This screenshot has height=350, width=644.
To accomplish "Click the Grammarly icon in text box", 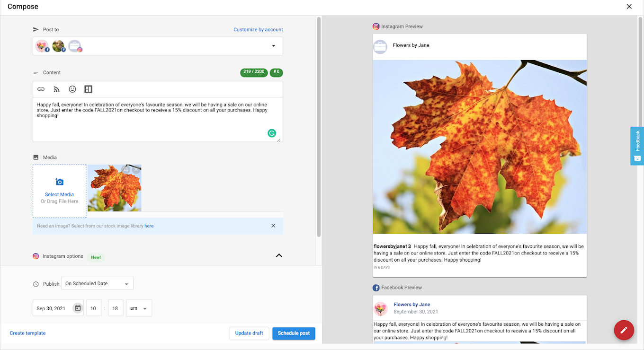I will coord(272,133).
